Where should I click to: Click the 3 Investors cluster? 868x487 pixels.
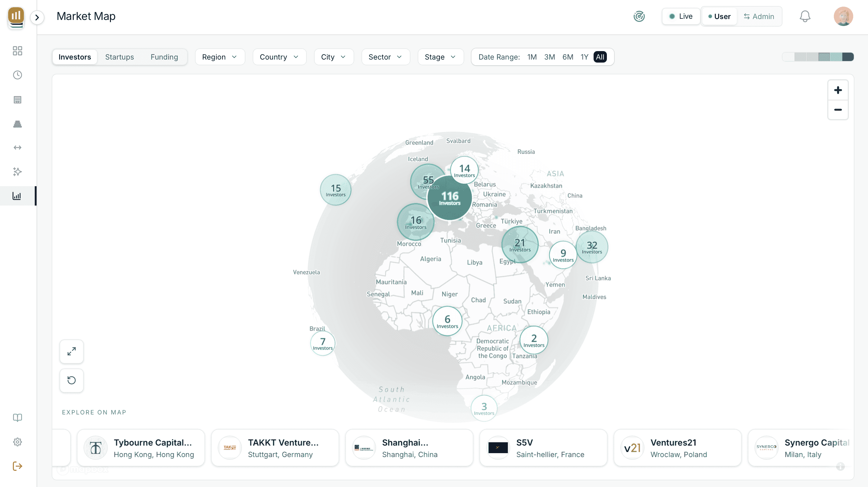click(484, 408)
